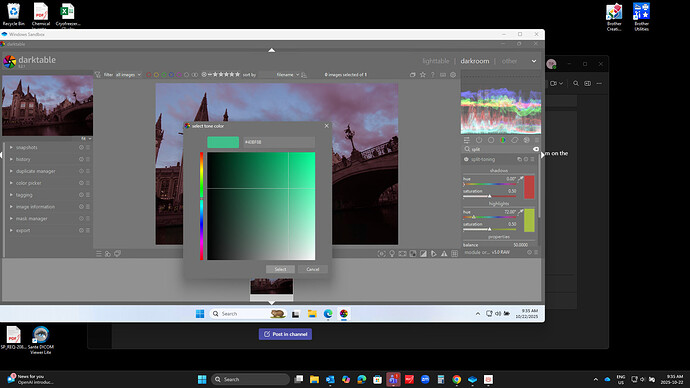
Task: Click the hex color input field
Action: point(279,142)
